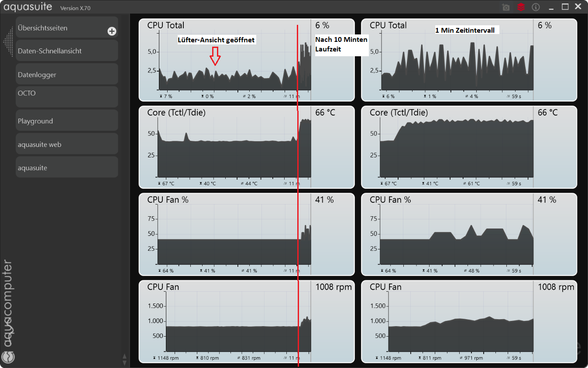Screen dimensions: 588x368
Task: Click the average icon beside "44 °C"
Action: coord(243,184)
